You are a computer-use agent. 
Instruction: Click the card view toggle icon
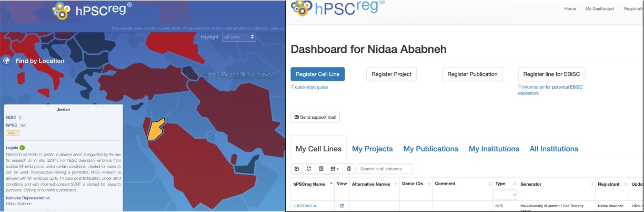click(321, 169)
